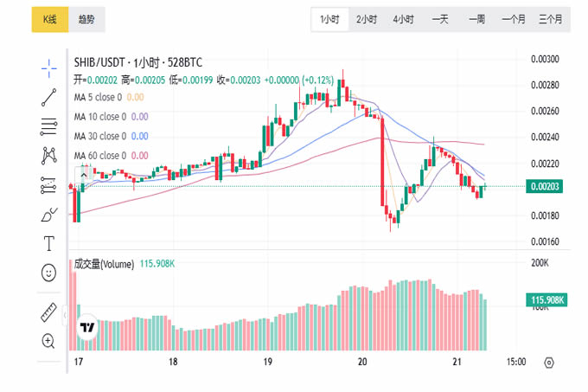Viewport: 588px width, 392px height.
Task: Click the 0.00203 current price label
Action: tap(544, 186)
